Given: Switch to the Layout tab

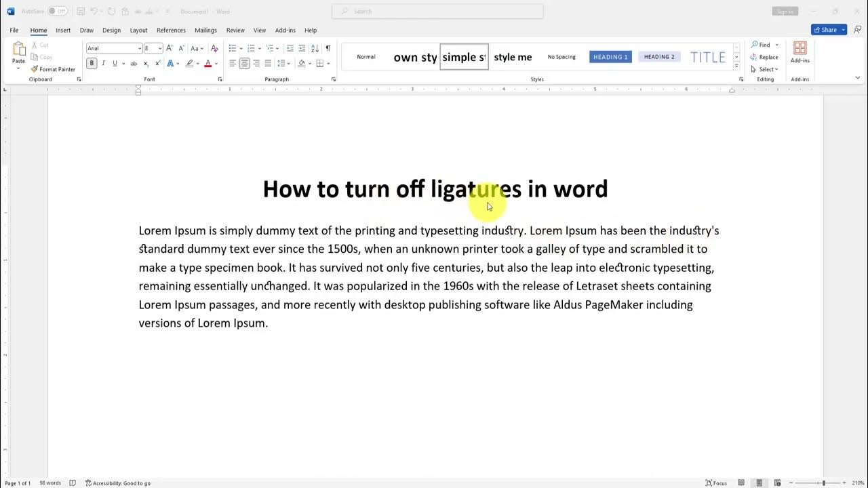Looking at the screenshot, I should (x=138, y=30).
